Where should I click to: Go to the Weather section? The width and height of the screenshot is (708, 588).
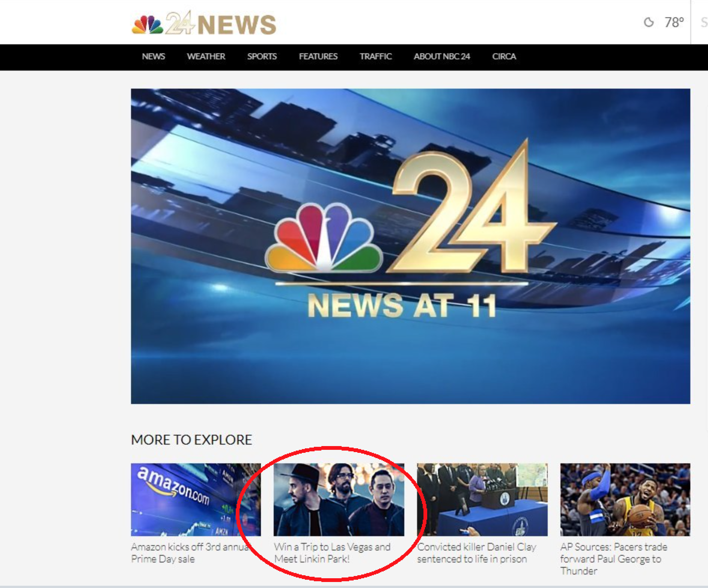click(206, 56)
